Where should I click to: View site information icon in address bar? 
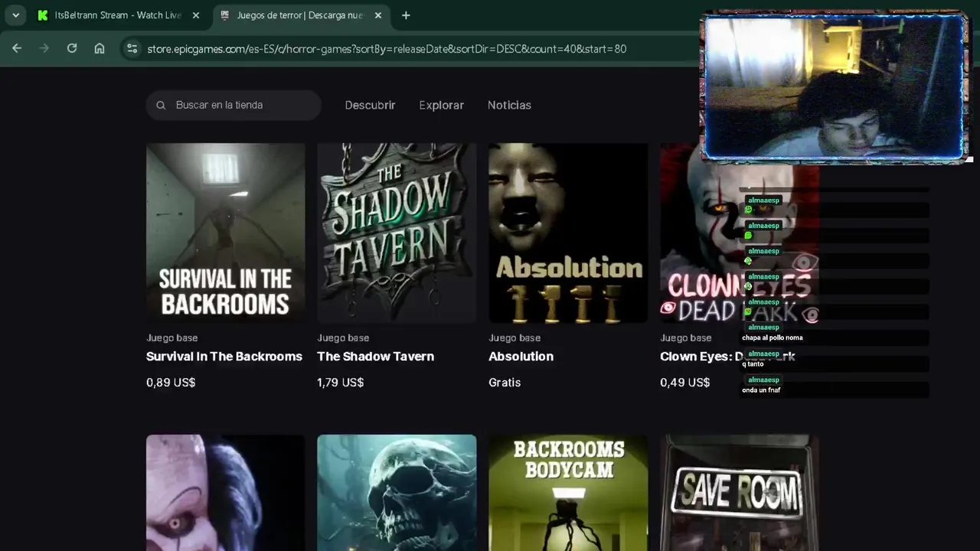coord(132,48)
